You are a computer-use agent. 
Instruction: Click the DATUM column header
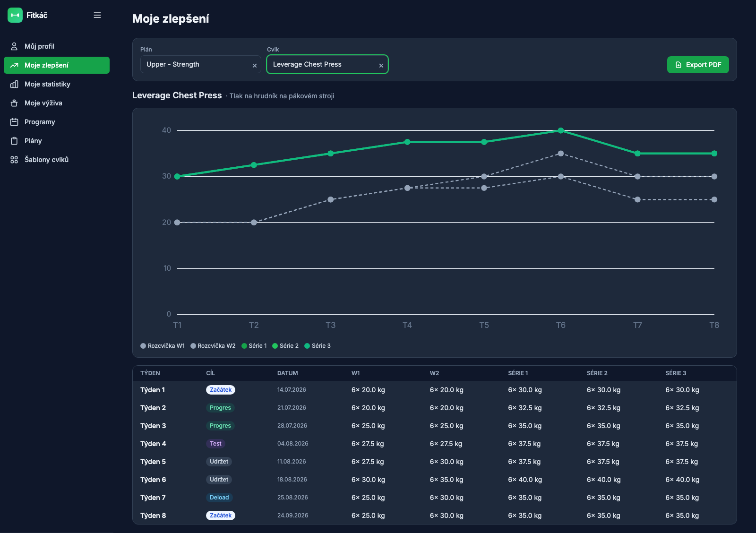[x=287, y=373]
